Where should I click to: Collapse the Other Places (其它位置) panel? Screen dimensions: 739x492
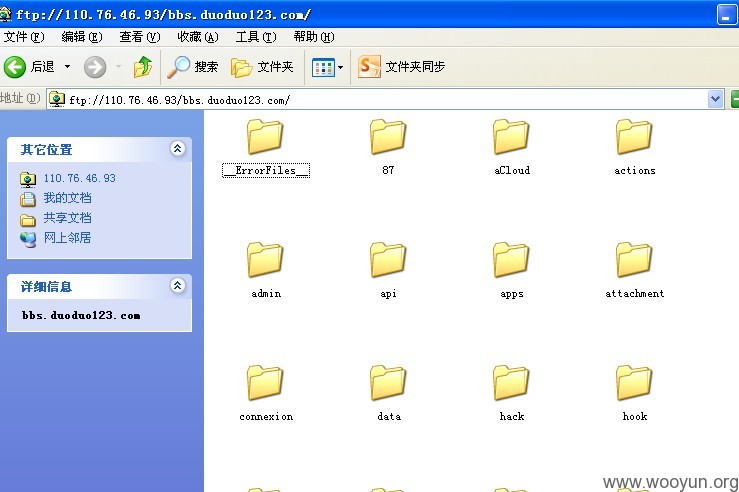pos(177,149)
